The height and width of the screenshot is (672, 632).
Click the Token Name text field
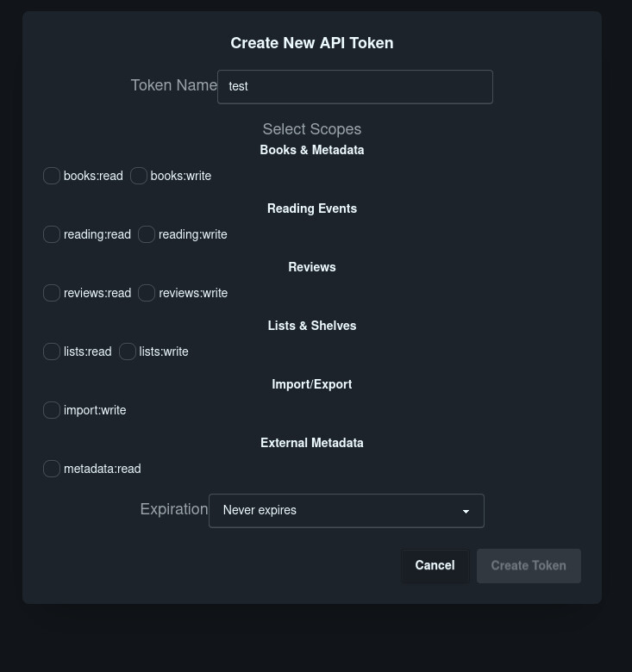(x=354, y=87)
